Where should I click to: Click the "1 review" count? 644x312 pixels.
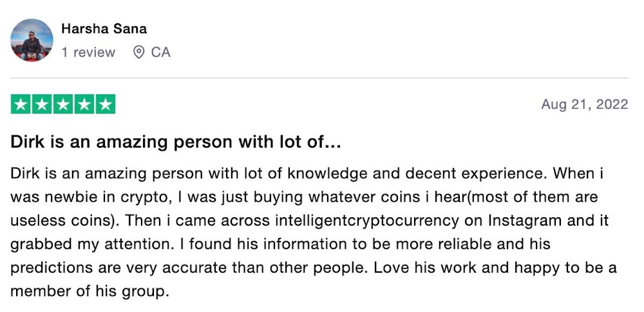[88, 53]
